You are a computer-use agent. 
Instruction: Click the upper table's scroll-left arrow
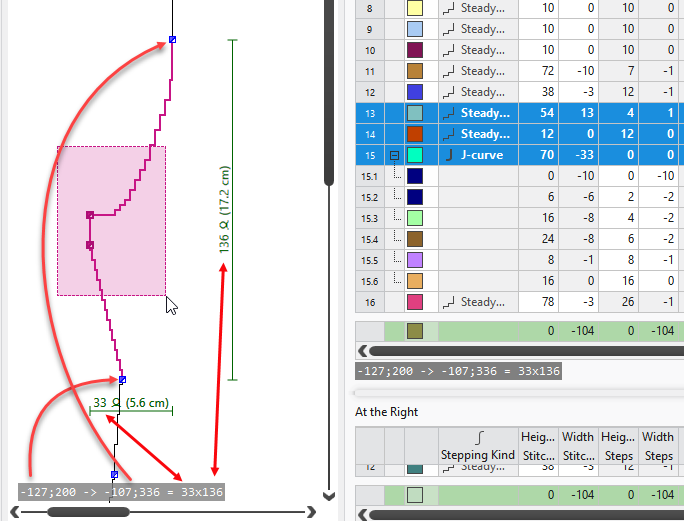pyautogui.click(x=362, y=351)
